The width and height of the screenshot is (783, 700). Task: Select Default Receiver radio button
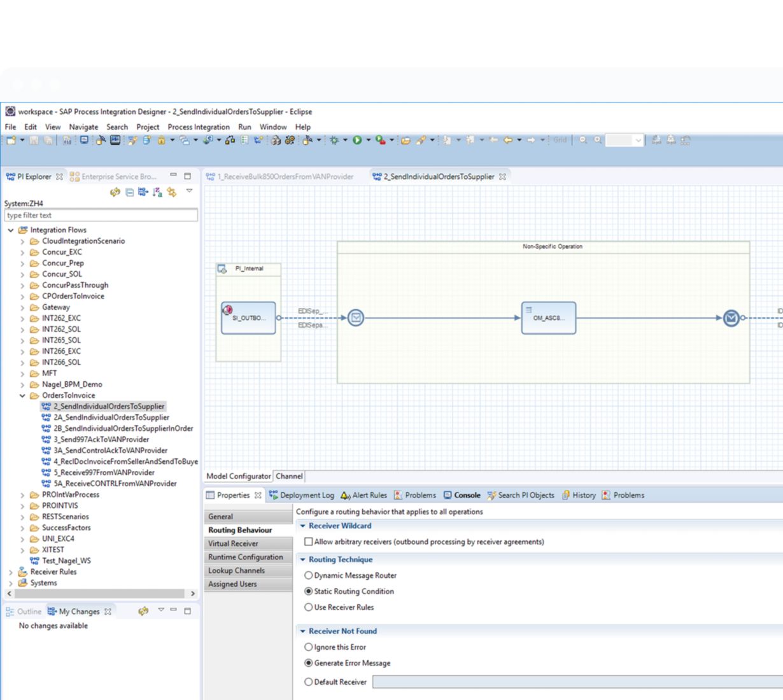click(x=309, y=682)
